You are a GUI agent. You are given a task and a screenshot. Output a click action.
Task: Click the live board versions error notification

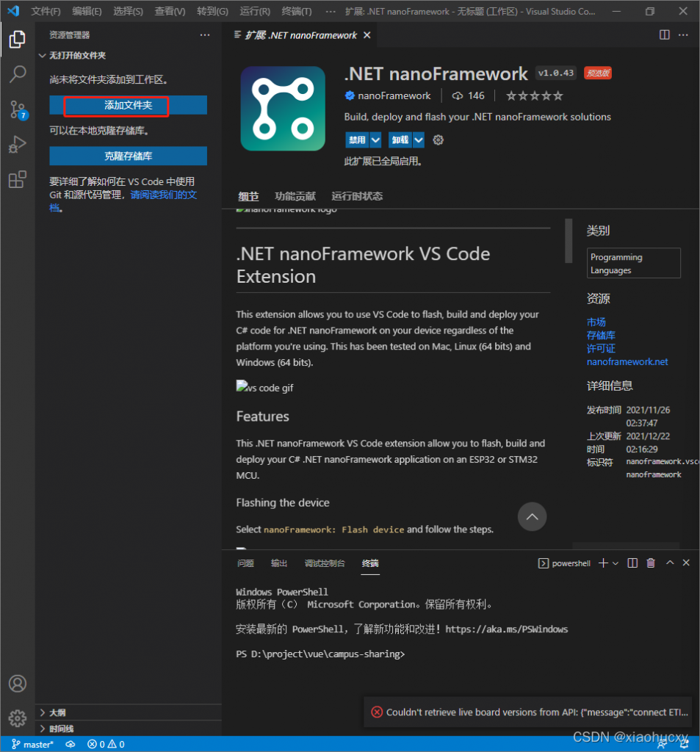pyautogui.click(x=528, y=712)
